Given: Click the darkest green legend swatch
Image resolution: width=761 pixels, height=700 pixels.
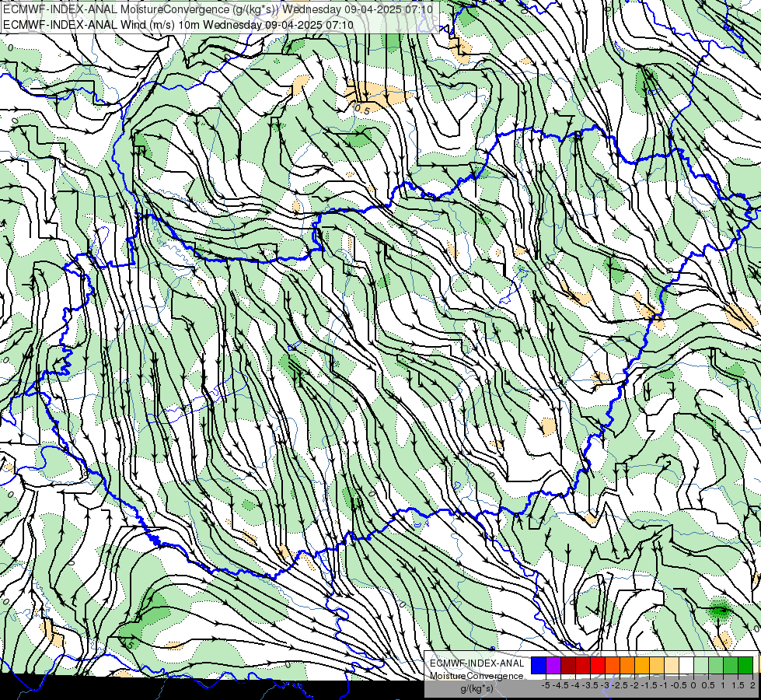Looking at the screenshot, I should pos(745,665).
